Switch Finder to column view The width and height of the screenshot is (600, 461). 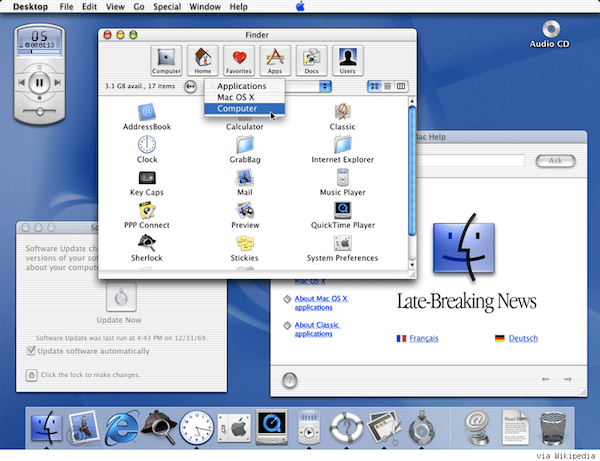point(401,86)
